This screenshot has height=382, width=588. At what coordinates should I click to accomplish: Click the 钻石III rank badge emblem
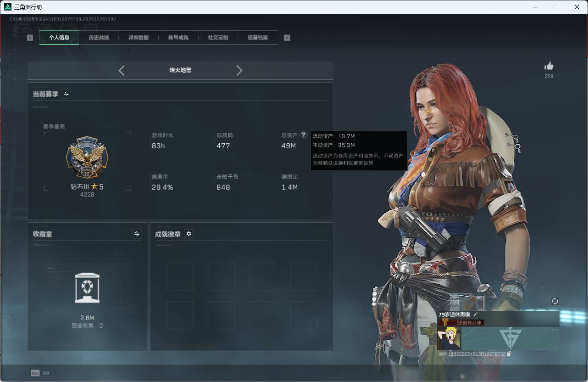87,158
